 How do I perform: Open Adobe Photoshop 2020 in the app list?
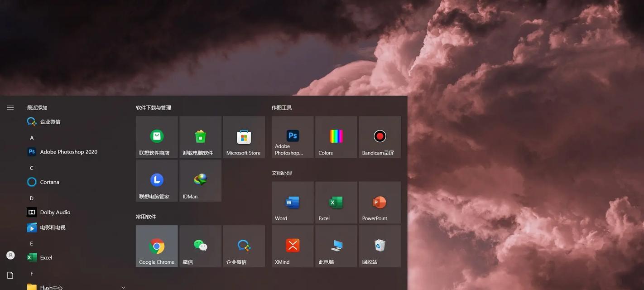(x=76, y=152)
